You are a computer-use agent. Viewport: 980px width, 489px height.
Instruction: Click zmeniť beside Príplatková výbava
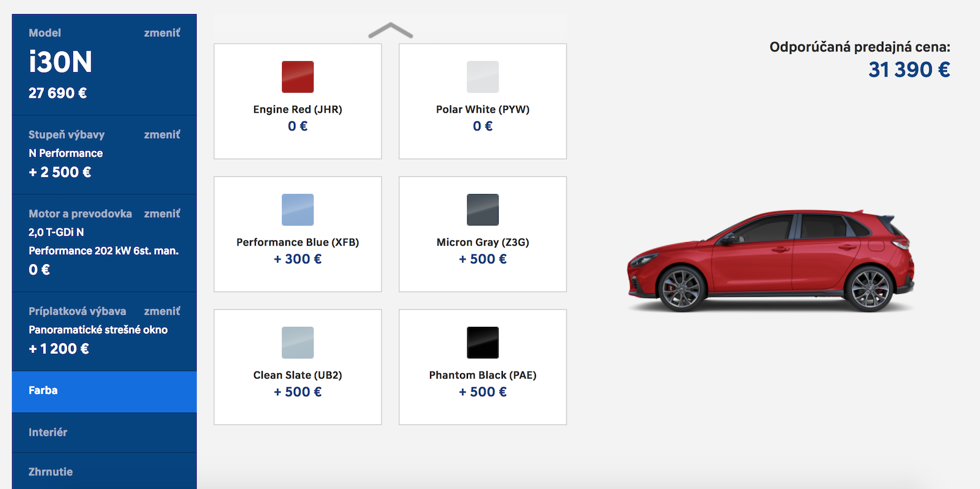162,312
